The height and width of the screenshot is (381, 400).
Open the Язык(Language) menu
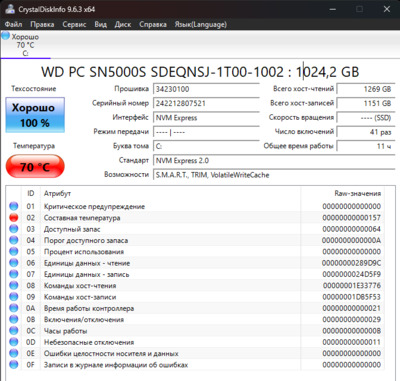[201, 24]
